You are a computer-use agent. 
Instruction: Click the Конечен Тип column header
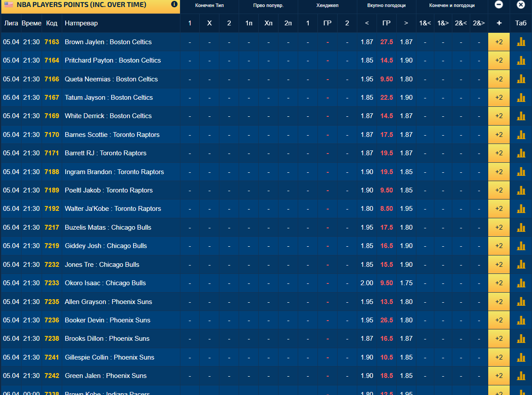[x=209, y=6]
